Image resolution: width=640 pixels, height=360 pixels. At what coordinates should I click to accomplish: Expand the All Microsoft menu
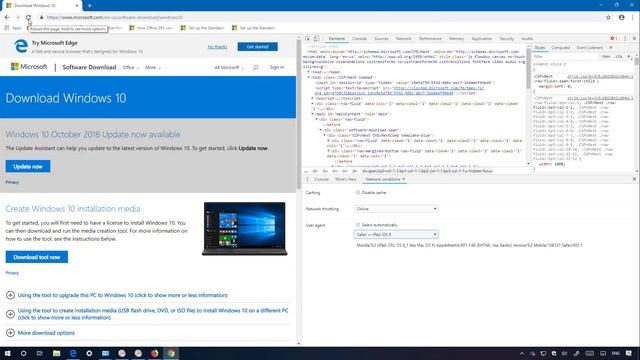(x=229, y=67)
